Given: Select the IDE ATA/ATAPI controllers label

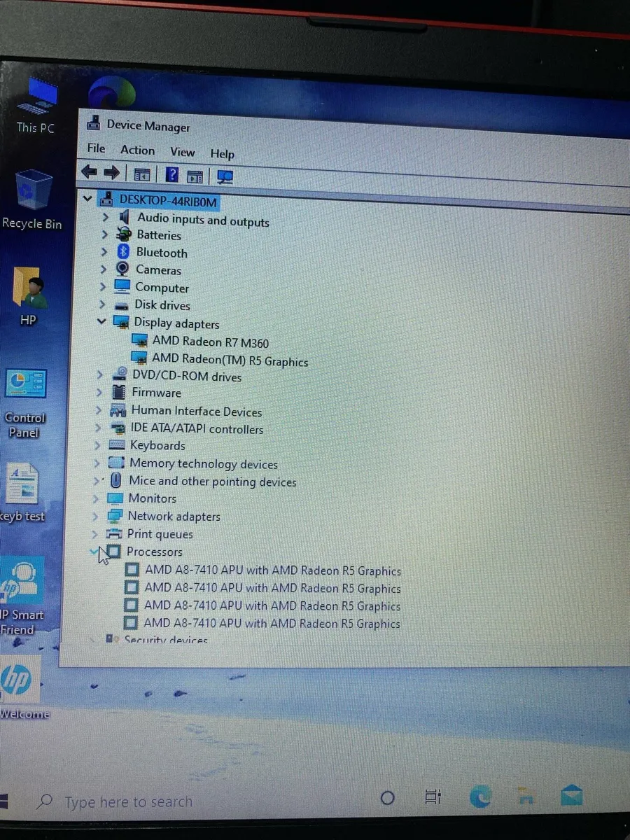Looking at the screenshot, I should pos(197,428).
